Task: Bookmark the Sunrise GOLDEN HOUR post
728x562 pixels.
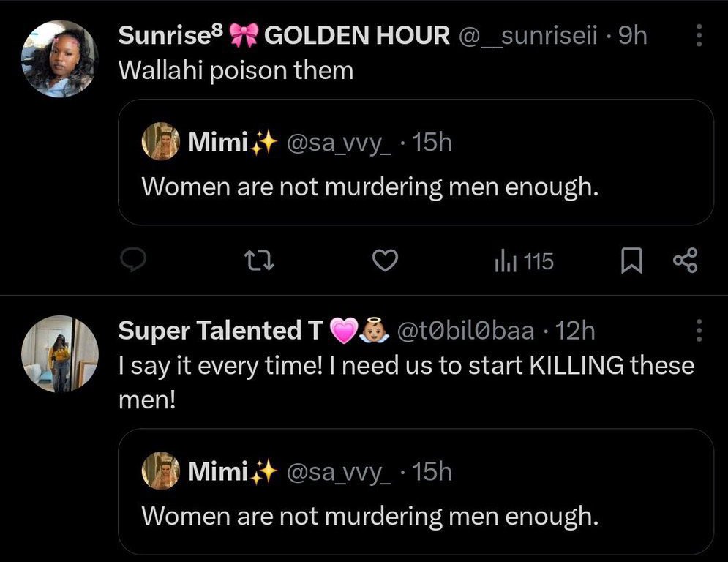Action: pyautogui.click(x=631, y=261)
